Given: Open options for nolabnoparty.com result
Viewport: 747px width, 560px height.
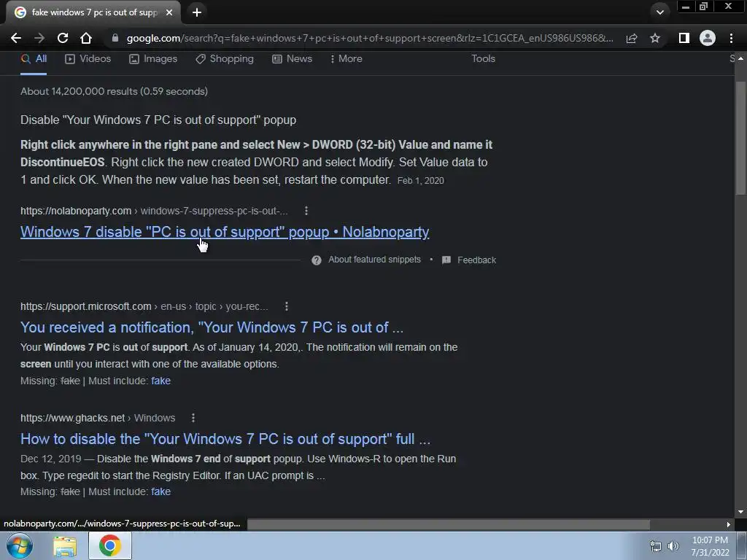Looking at the screenshot, I should click(306, 211).
